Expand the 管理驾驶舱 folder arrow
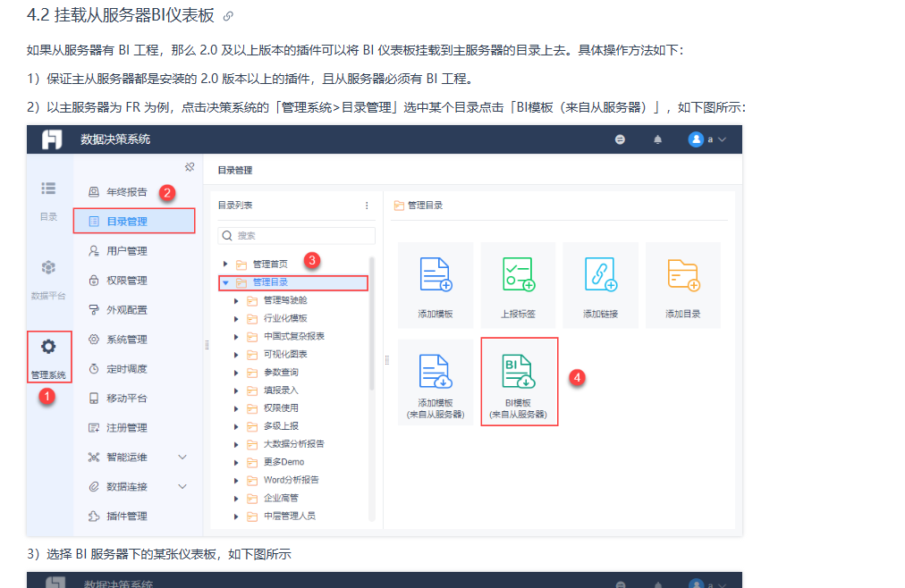 click(x=236, y=300)
